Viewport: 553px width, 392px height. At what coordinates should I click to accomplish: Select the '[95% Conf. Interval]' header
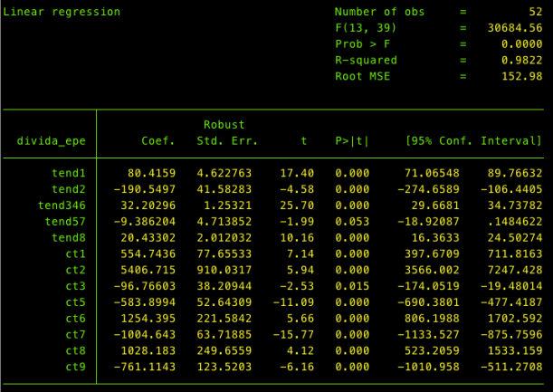(473, 140)
